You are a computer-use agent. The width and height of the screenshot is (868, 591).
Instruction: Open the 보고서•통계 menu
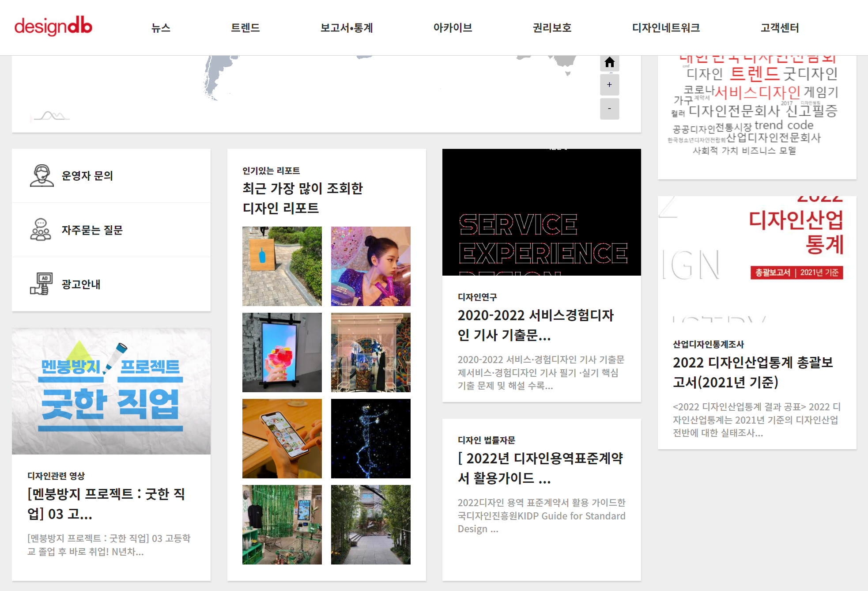(x=347, y=28)
